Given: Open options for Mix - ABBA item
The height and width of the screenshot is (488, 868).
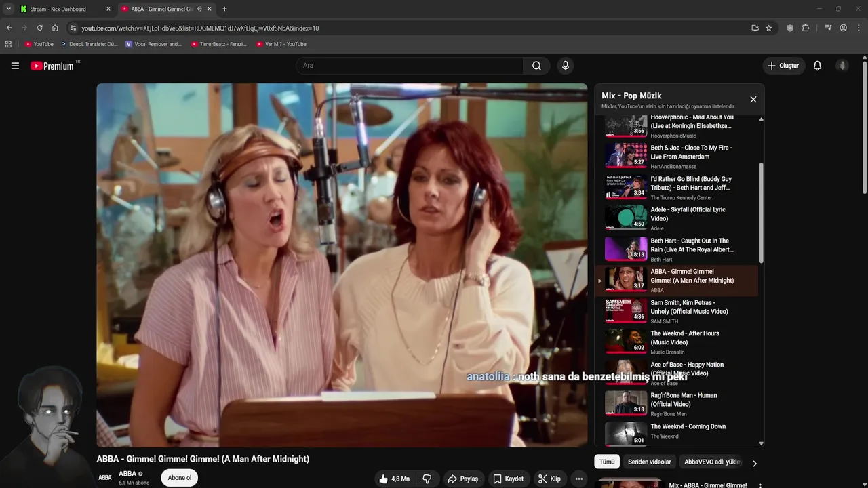Looking at the screenshot, I should pyautogui.click(x=760, y=485).
